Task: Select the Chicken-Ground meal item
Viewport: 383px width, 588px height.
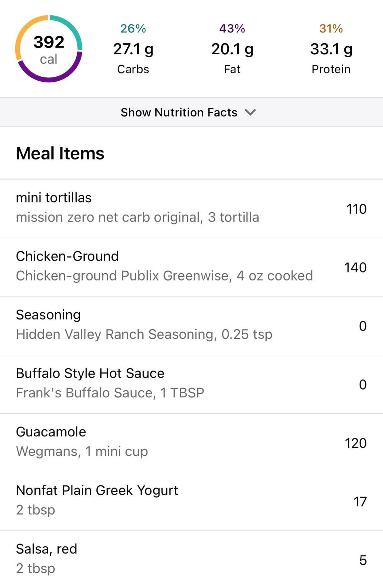Action: coord(191,267)
